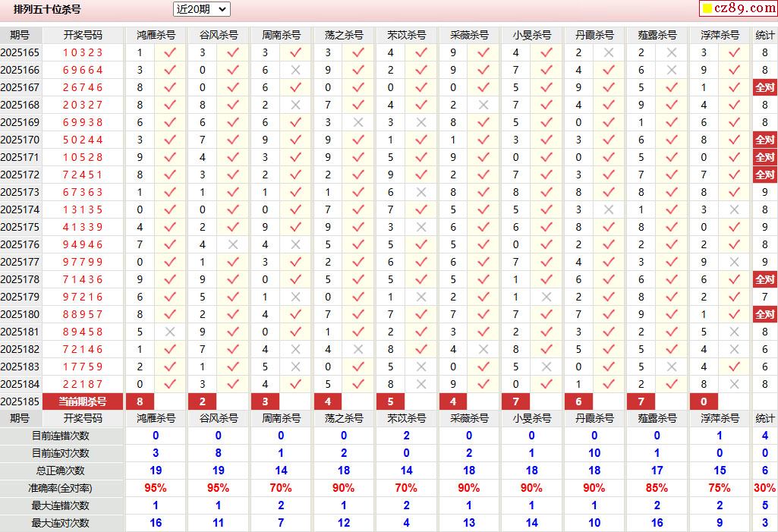Click the check mark for 小旻杀号 in row 2025176
The height and width of the screenshot is (532, 778).
546,244
